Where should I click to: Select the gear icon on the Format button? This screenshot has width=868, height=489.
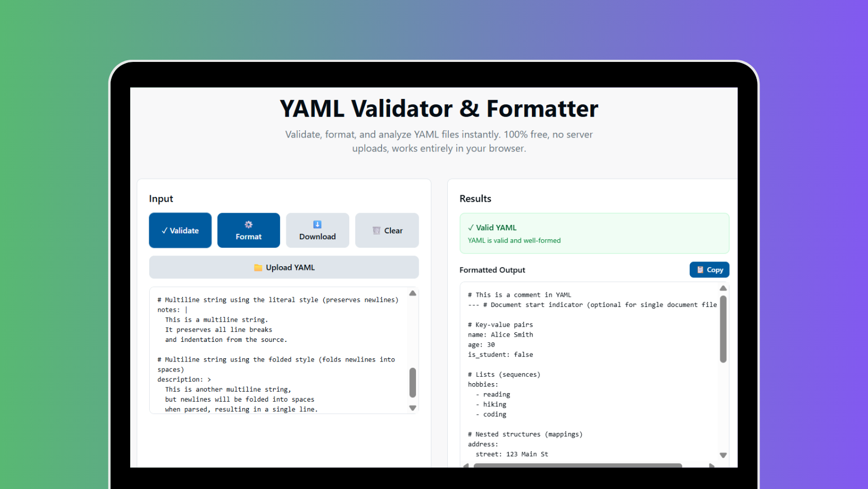tap(248, 224)
